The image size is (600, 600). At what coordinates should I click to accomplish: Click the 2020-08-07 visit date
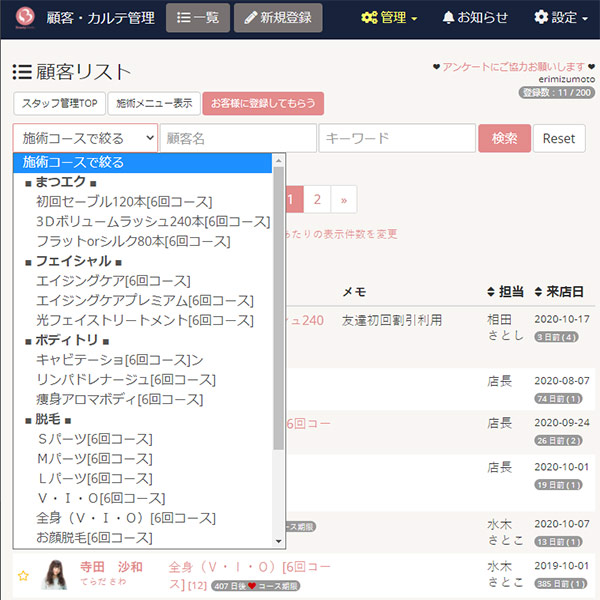[x=562, y=381]
